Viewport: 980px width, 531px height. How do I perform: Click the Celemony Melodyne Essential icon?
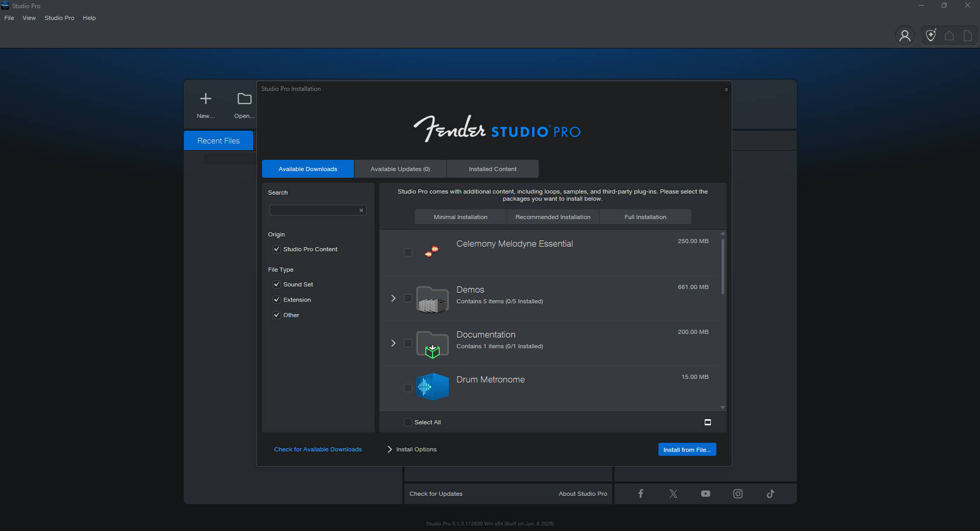432,251
